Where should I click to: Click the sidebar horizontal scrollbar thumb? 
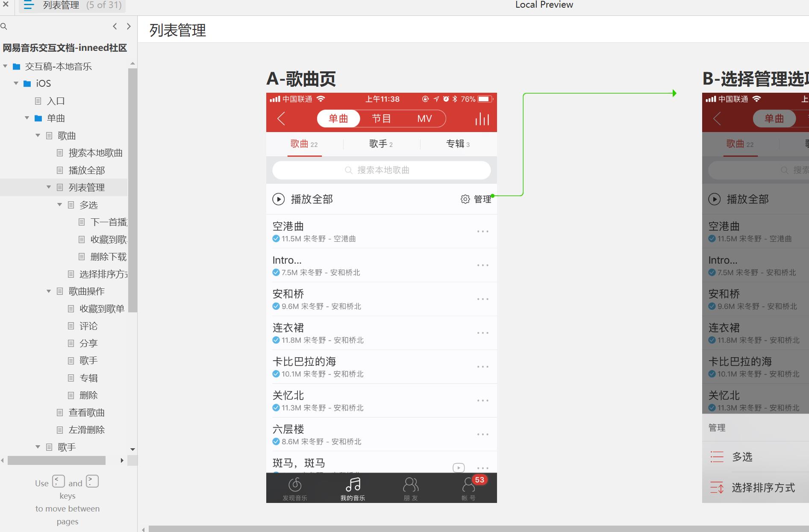pos(56,460)
